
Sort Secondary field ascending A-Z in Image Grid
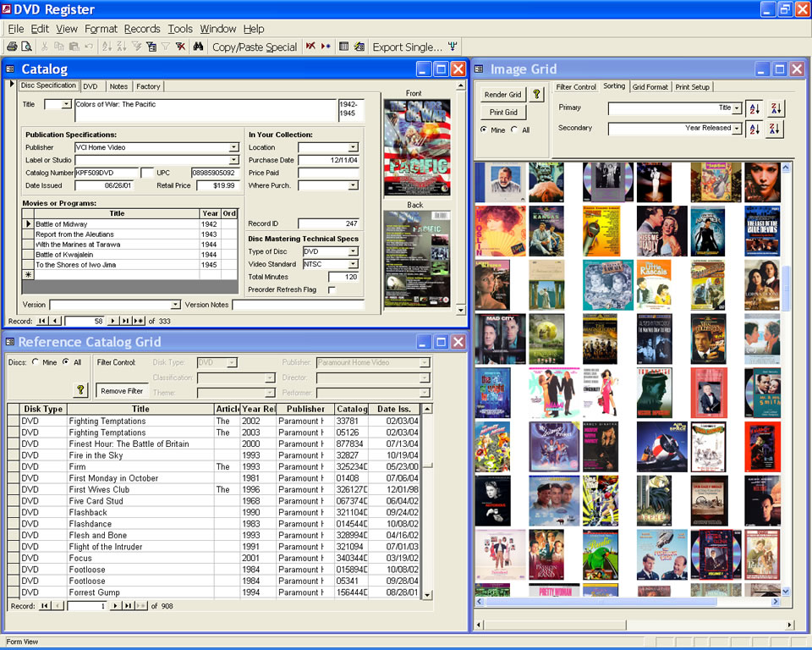click(754, 129)
